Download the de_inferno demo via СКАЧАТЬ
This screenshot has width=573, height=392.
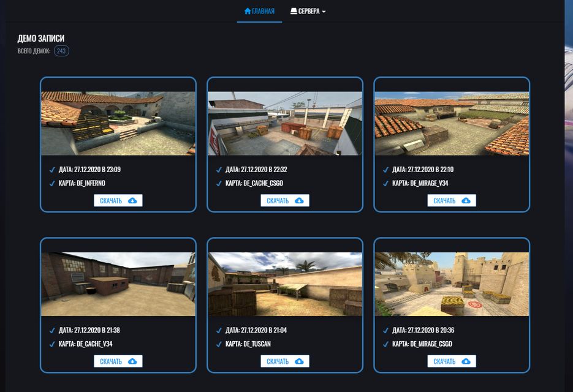pyautogui.click(x=118, y=200)
